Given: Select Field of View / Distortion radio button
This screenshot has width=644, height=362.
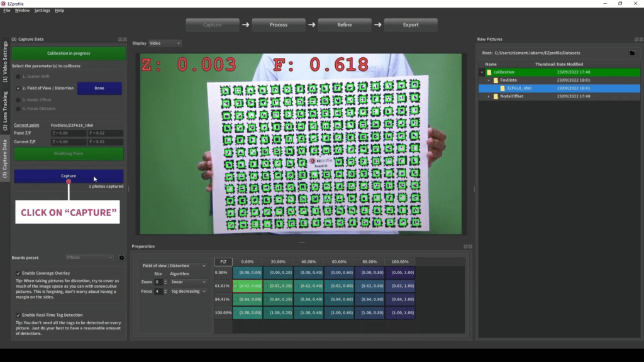Looking at the screenshot, I should [x=18, y=88].
